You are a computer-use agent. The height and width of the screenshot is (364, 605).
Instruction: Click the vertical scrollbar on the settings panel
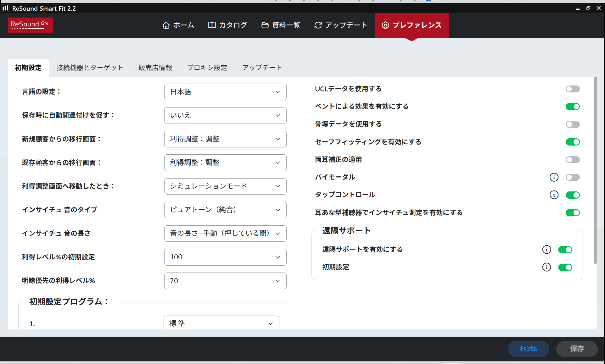pos(595,170)
